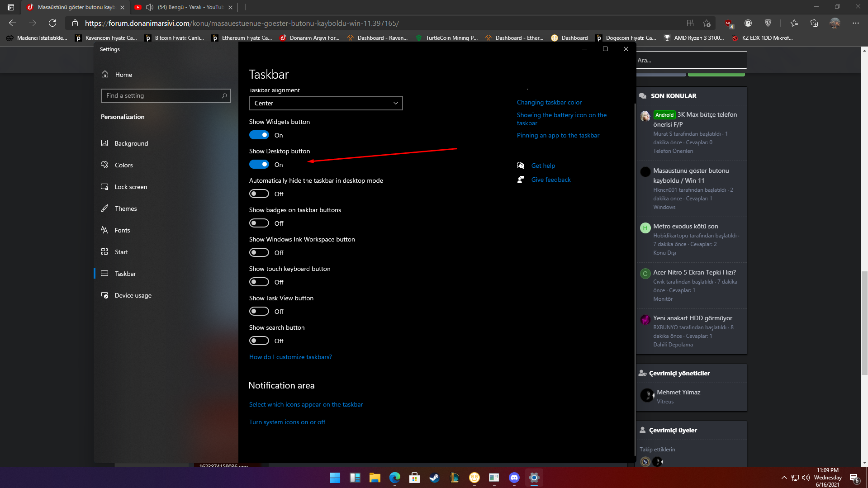Enable Show search button toggle
Image resolution: width=868 pixels, height=488 pixels.
pos(259,341)
